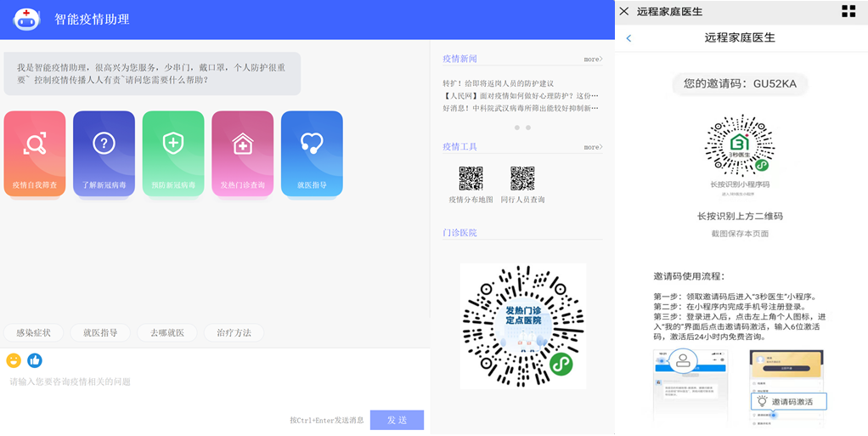Select the 就医指导 quick question chip

click(100, 333)
